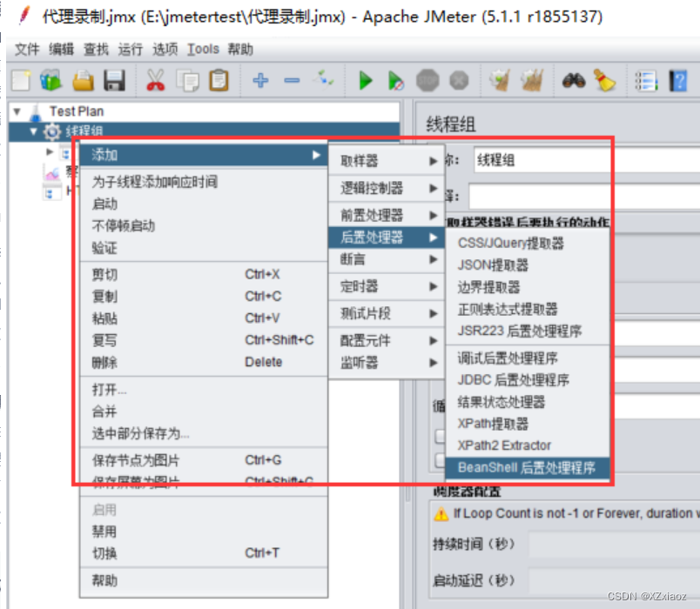Select Test Plan in the tree
Screen dimensions: 700x609
(x=77, y=111)
